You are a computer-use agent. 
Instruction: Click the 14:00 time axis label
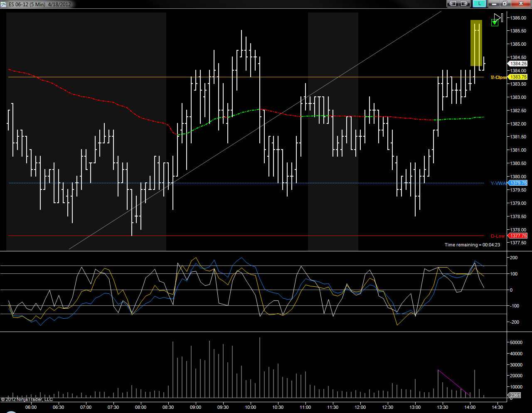(x=470, y=407)
